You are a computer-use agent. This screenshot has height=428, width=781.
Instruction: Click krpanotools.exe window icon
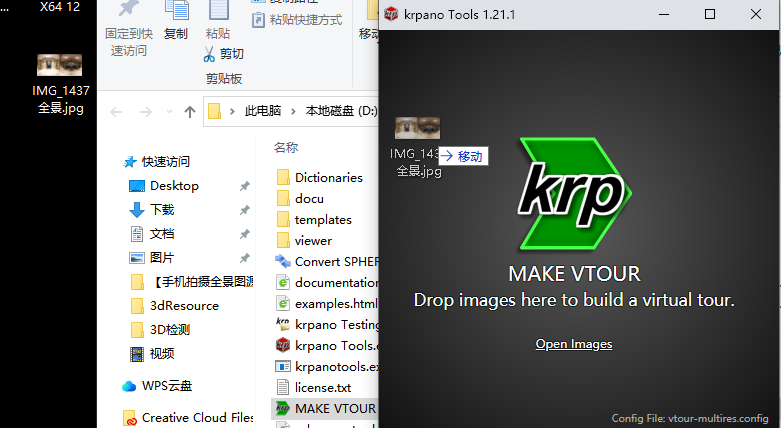(283, 366)
